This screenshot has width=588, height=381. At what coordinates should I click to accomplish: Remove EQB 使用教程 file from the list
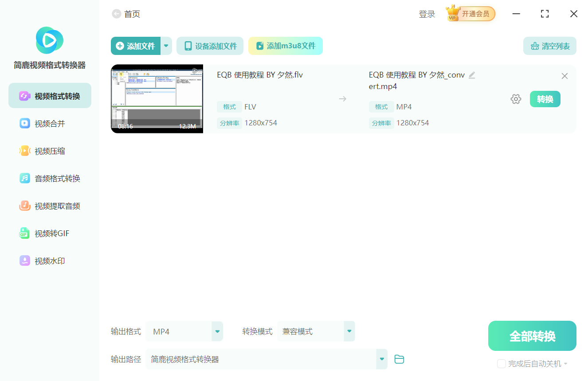pyautogui.click(x=564, y=76)
